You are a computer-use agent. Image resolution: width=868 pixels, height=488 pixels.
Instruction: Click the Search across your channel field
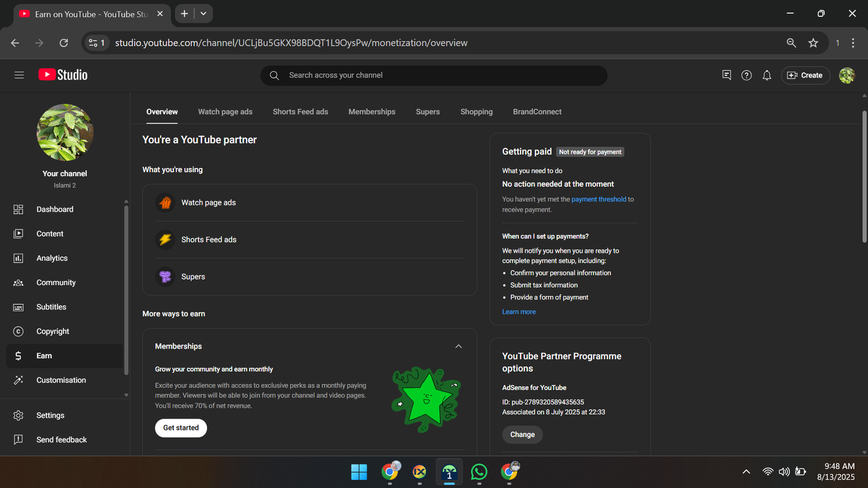pyautogui.click(x=433, y=75)
